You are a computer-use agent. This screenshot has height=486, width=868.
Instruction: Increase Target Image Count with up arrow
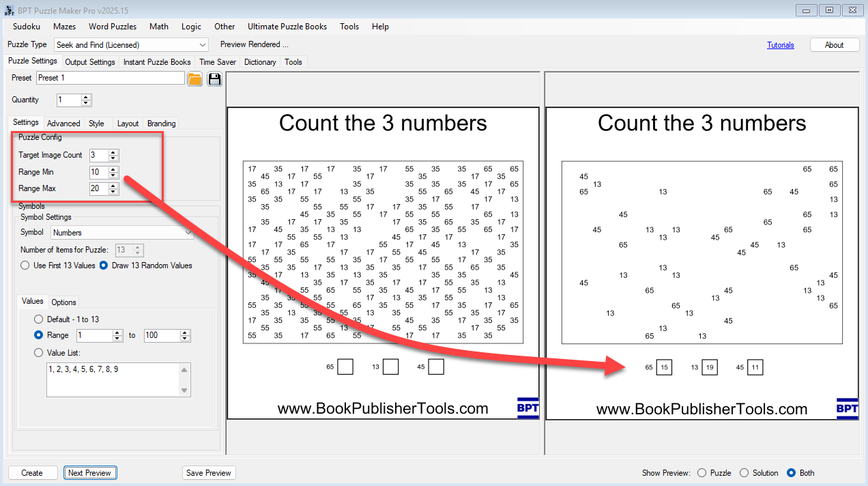click(x=113, y=152)
